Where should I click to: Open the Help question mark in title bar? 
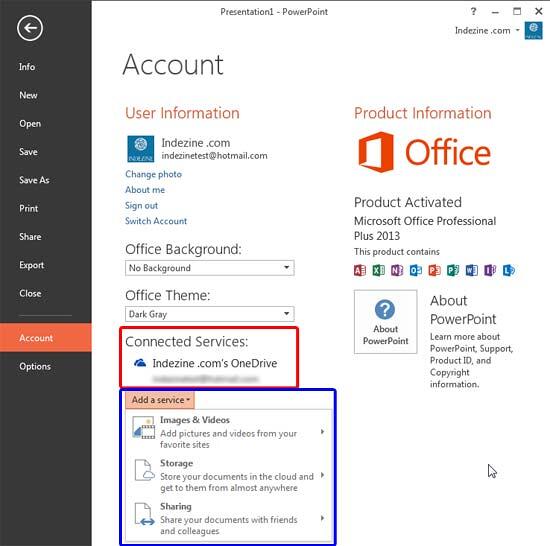tap(473, 12)
